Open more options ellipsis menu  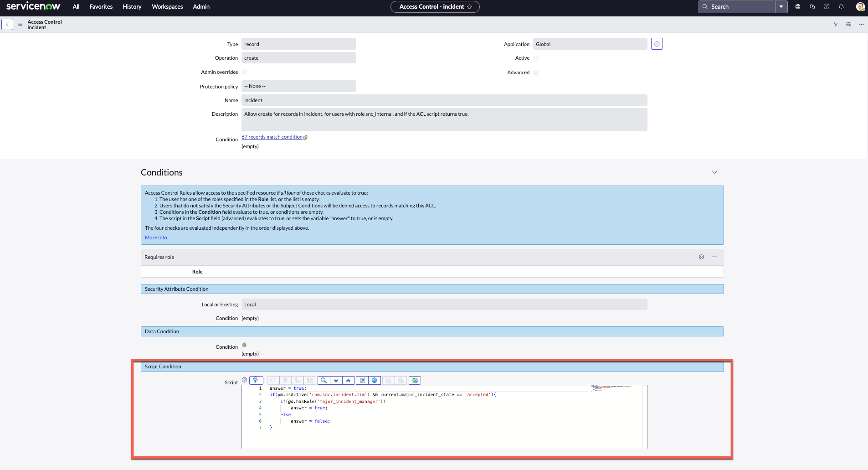pos(861,24)
